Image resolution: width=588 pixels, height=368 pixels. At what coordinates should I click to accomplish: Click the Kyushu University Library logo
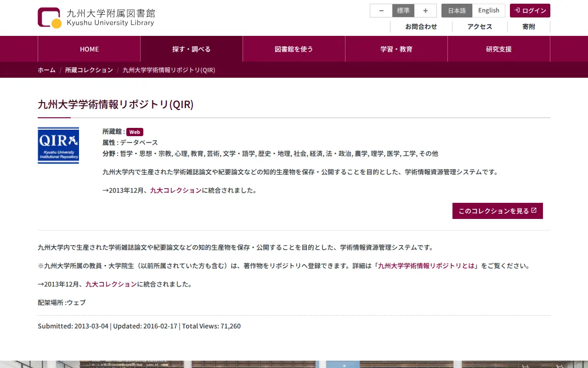96,17
